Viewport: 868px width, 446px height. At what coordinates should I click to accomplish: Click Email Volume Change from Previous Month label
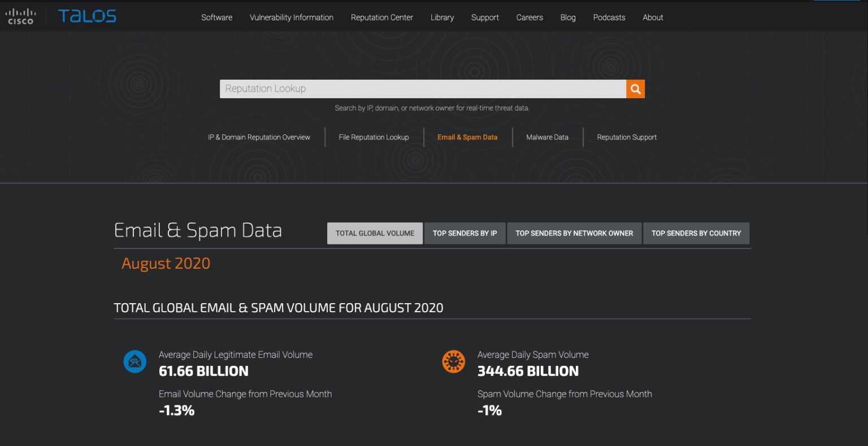(x=245, y=394)
